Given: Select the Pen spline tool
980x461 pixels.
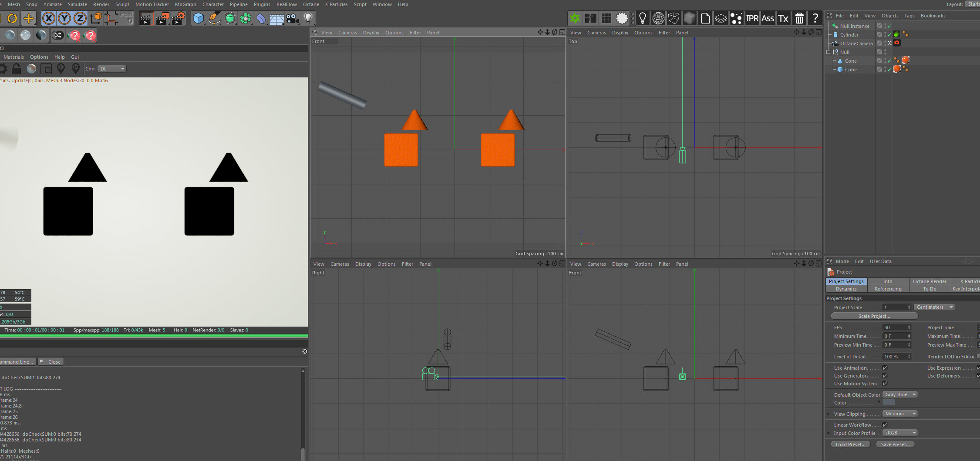Looking at the screenshot, I should [x=214, y=18].
